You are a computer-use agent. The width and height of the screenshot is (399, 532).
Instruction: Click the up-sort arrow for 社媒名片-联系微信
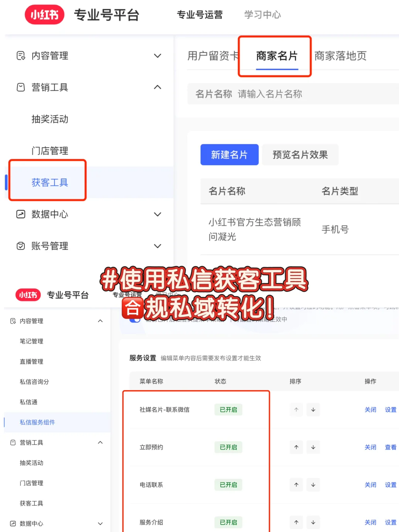click(x=296, y=410)
